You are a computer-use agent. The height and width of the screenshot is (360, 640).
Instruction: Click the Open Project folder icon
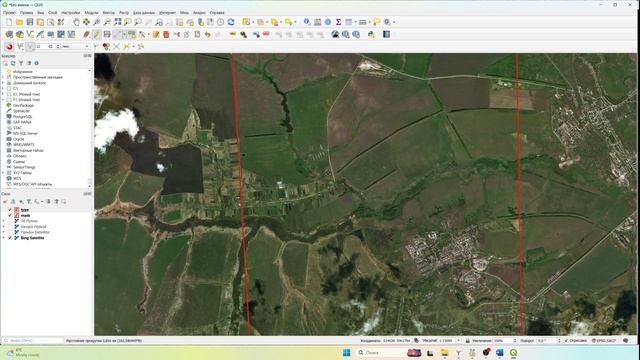pyautogui.click(x=19, y=22)
